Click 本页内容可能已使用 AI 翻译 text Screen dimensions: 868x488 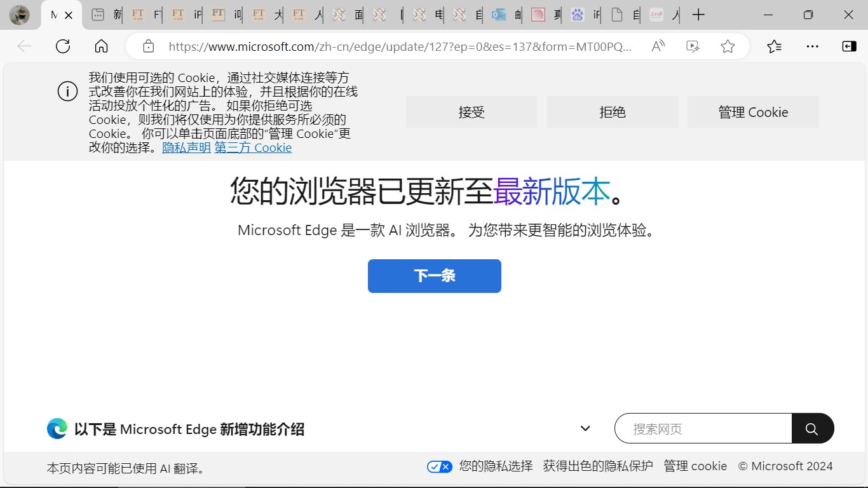point(126,468)
